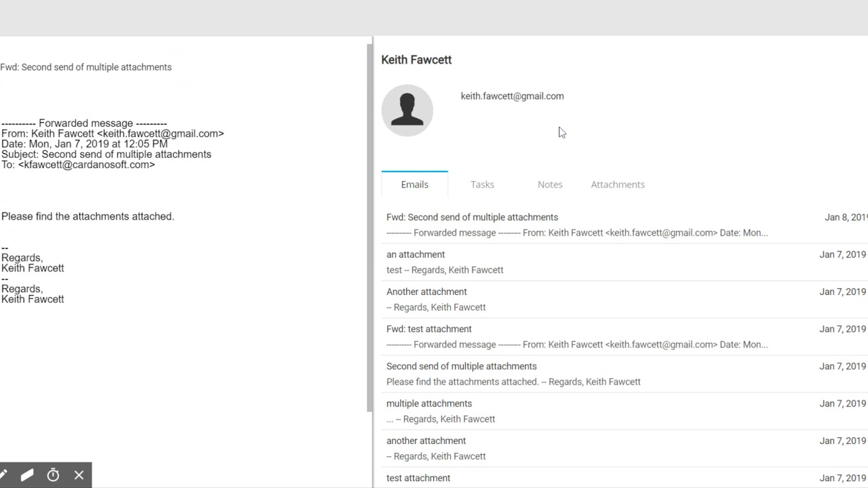Open the "Fwd: Second send of multiple attachments" email
868x488 pixels.
472,218
